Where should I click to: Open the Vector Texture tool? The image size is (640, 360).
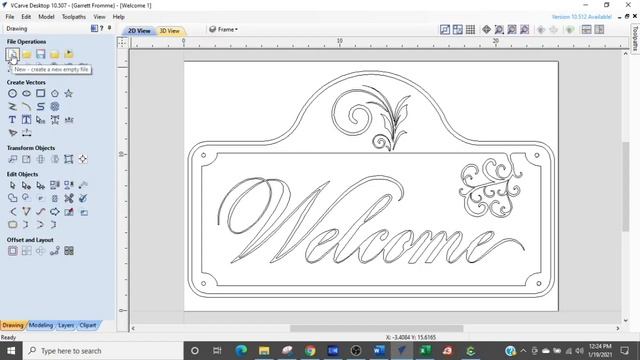pos(55,107)
